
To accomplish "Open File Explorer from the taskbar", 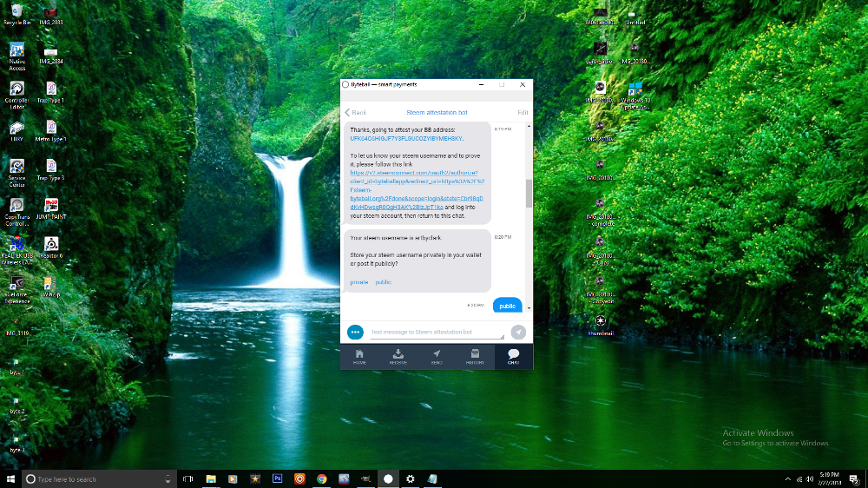I will [x=211, y=478].
